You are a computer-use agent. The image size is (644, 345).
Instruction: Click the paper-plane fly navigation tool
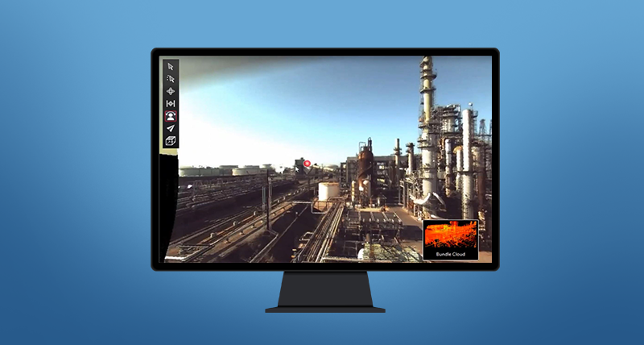coord(170,128)
